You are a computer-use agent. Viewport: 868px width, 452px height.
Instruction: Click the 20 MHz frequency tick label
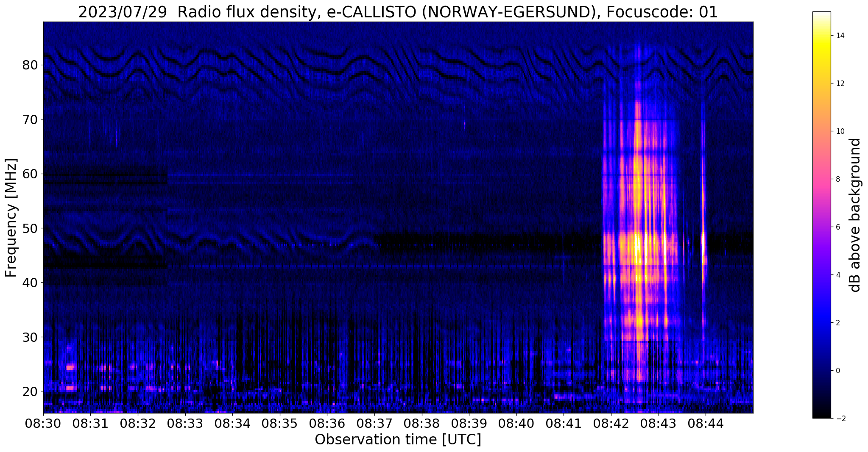click(x=31, y=391)
